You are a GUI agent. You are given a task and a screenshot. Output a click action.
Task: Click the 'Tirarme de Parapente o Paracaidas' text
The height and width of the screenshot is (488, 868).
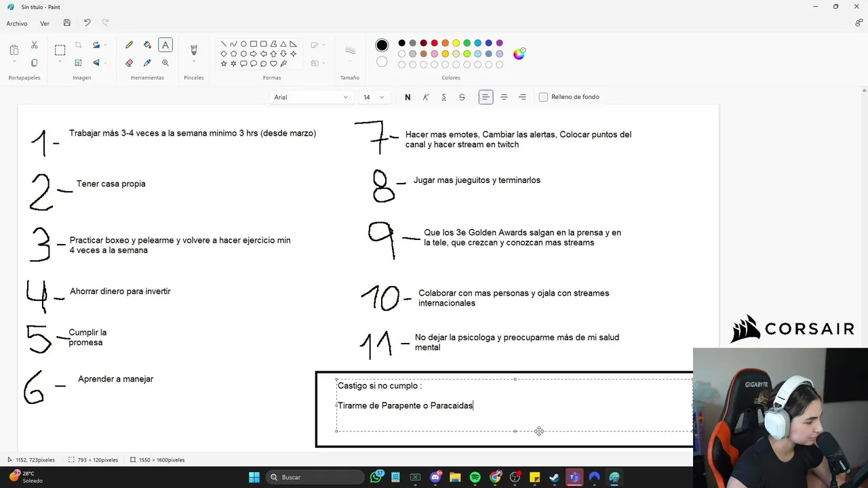click(x=406, y=405)
